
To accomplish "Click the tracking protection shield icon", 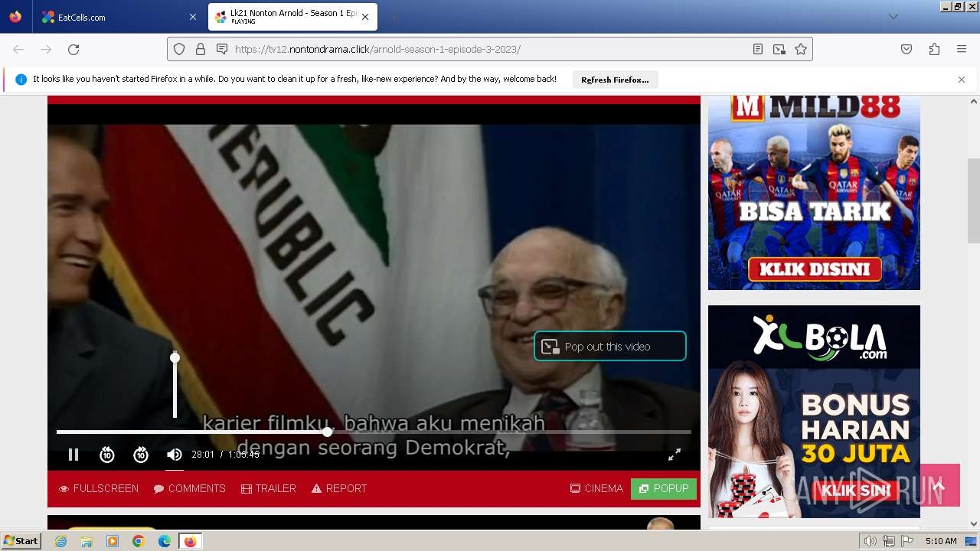I will point(179,49).
